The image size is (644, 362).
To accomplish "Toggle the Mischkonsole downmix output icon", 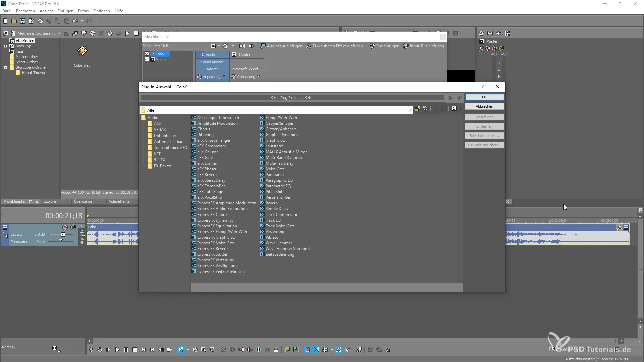I will click(242, 46).
